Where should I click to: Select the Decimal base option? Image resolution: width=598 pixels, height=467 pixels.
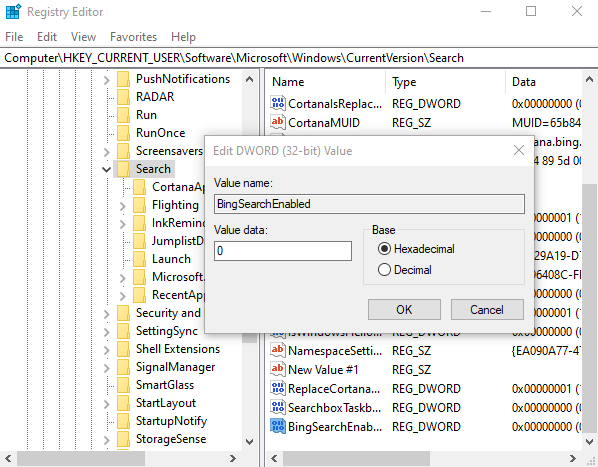(405, 270)
